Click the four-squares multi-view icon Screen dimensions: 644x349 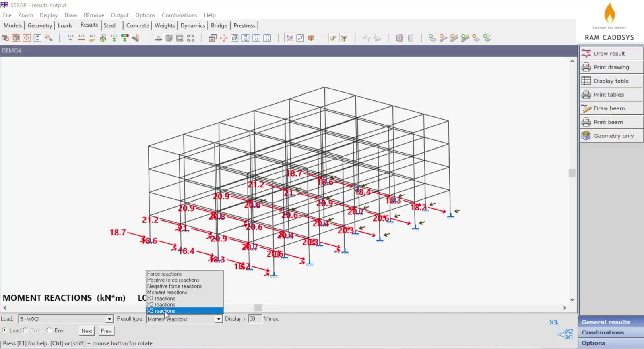191,38
